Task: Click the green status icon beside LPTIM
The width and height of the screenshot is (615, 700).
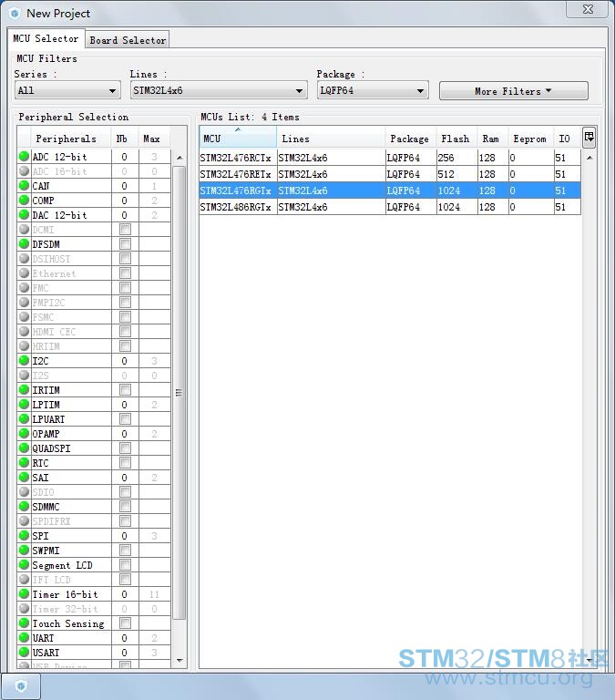Action: (24, 405)
